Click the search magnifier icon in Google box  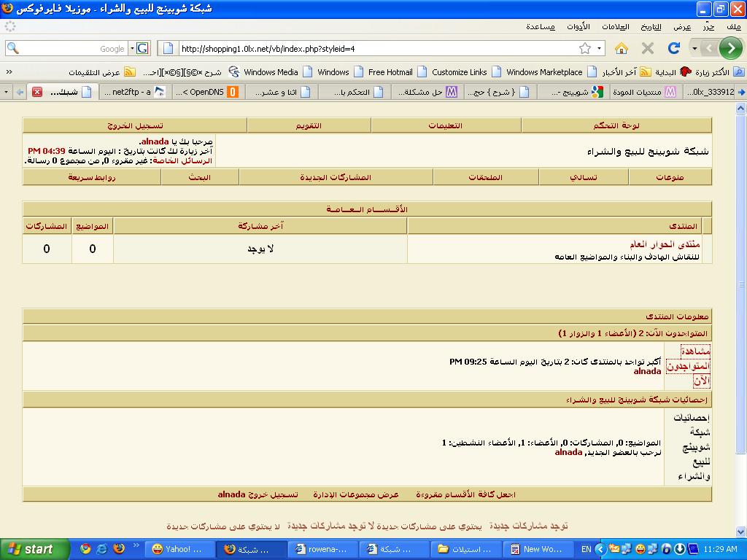coord(12,49)
